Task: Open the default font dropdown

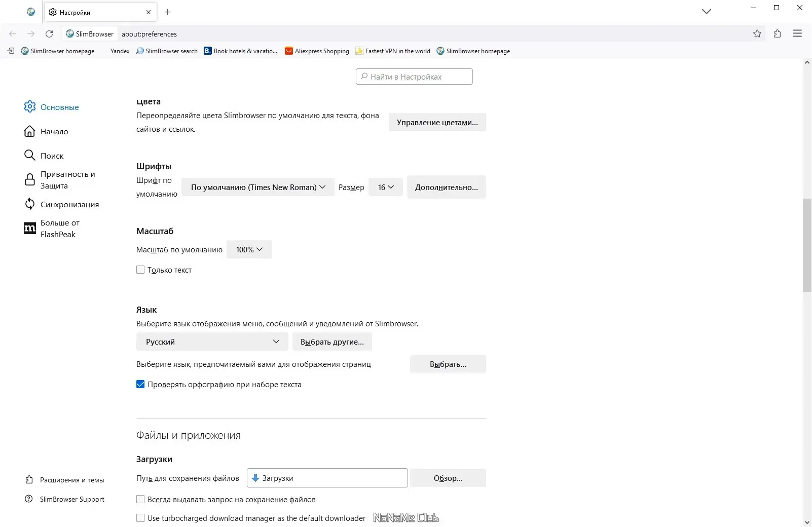Action: point(257,187)
